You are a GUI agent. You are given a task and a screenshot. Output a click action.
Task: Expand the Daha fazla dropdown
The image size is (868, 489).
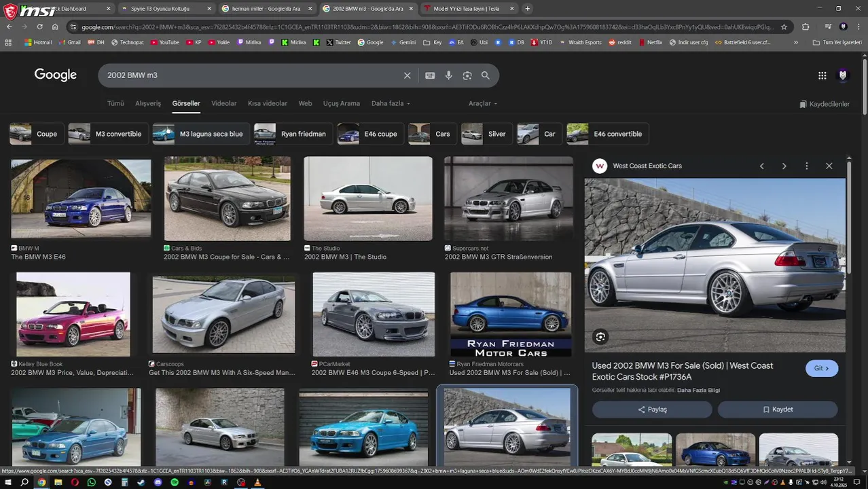click(391, 103)
